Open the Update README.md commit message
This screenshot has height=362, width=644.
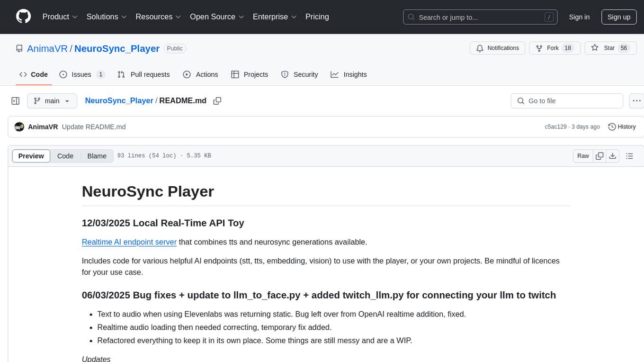(x=94, y=127)
